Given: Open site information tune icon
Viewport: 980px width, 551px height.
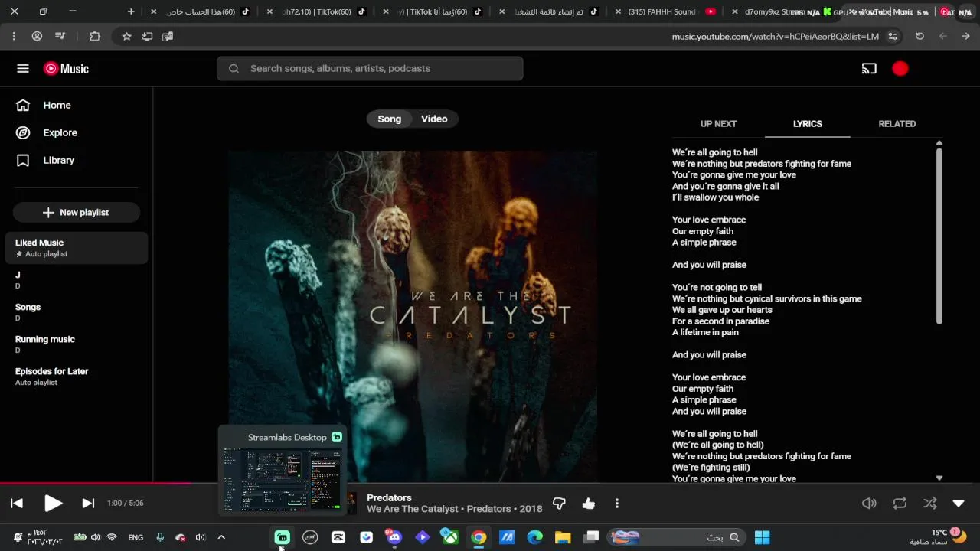Looking at the screenshot, I should coord(893,37).
